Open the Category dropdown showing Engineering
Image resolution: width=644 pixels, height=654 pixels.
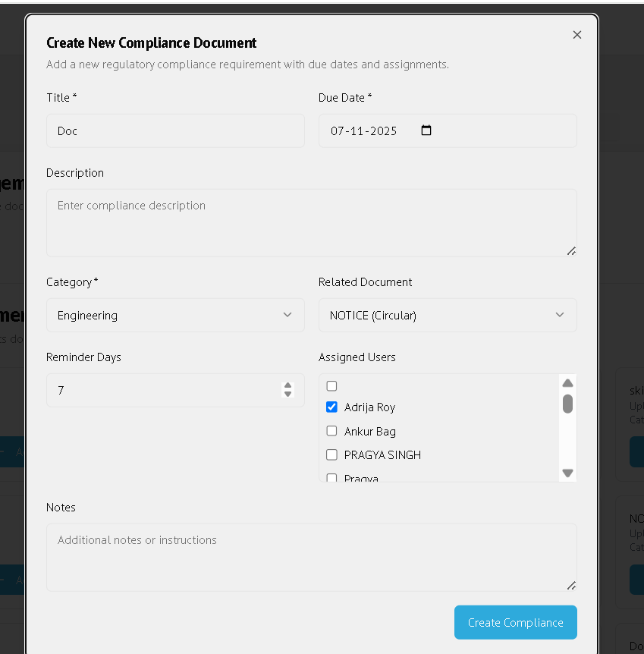[175, 316]
